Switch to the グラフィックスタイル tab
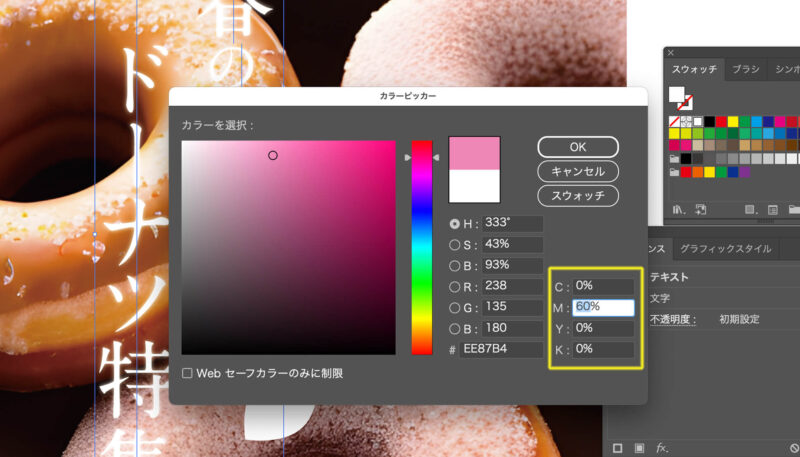 [x=726, y=249]
